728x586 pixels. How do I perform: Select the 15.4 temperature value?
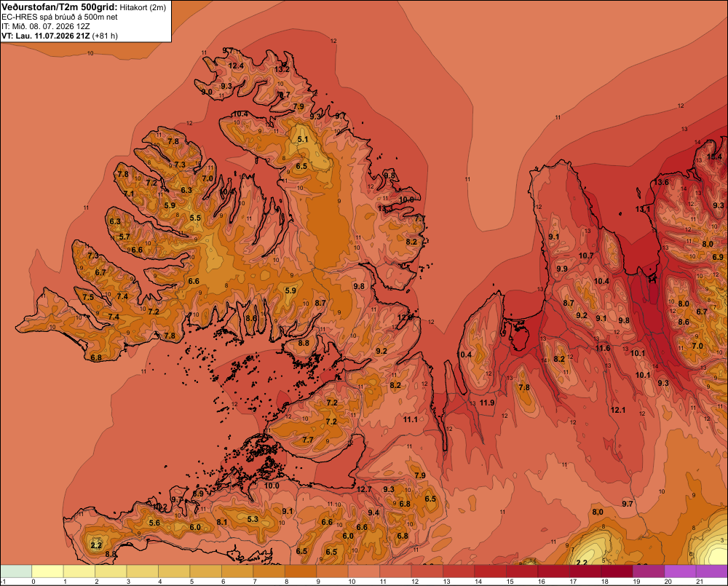[x=714, y=157]
